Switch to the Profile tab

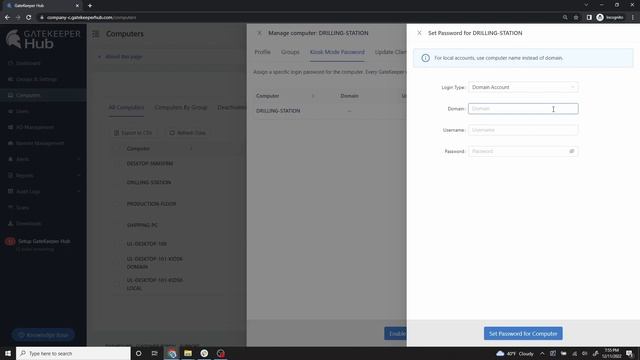[x=262, y=52]
